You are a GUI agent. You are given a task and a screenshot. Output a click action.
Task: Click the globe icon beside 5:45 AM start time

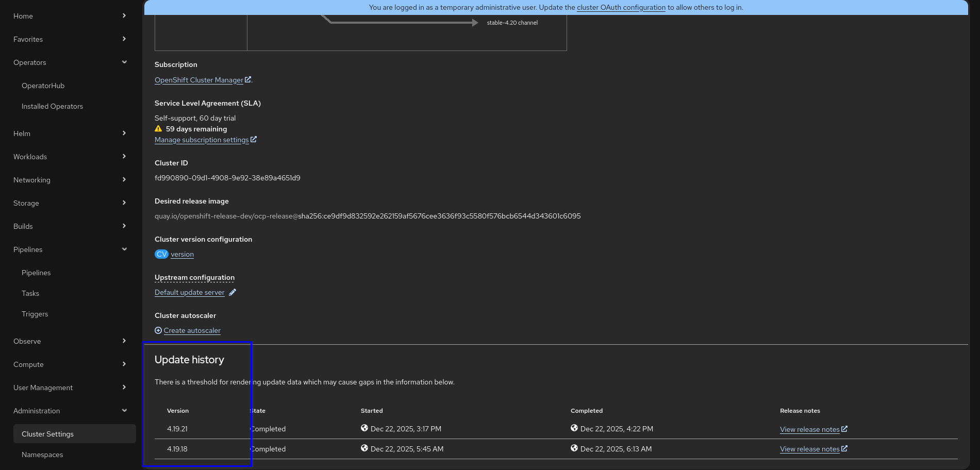(364, 448)
